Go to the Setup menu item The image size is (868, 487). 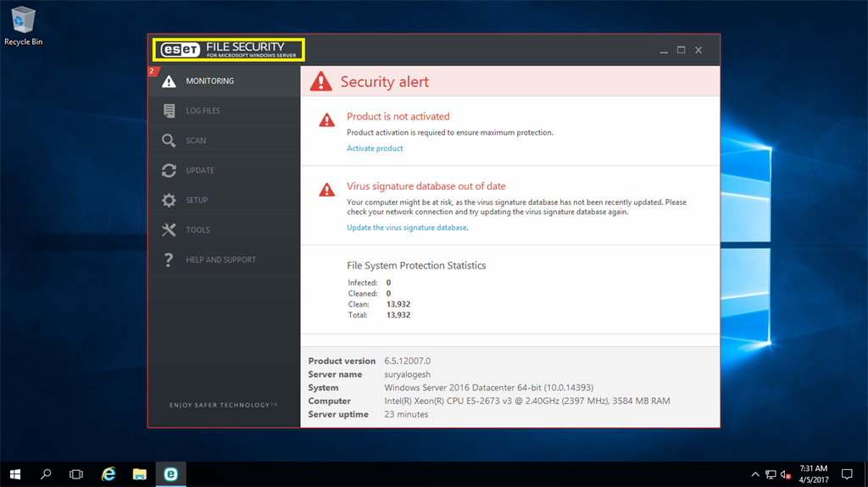point(197,200)
